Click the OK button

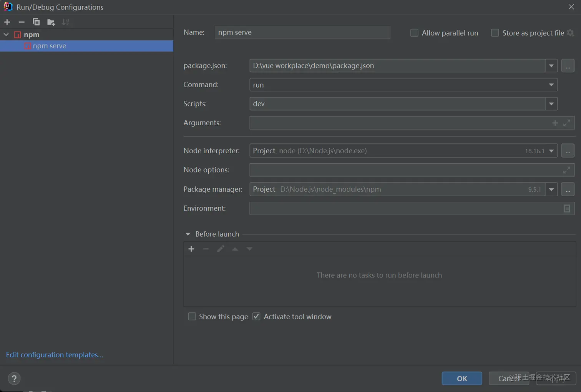click(461, 379)
